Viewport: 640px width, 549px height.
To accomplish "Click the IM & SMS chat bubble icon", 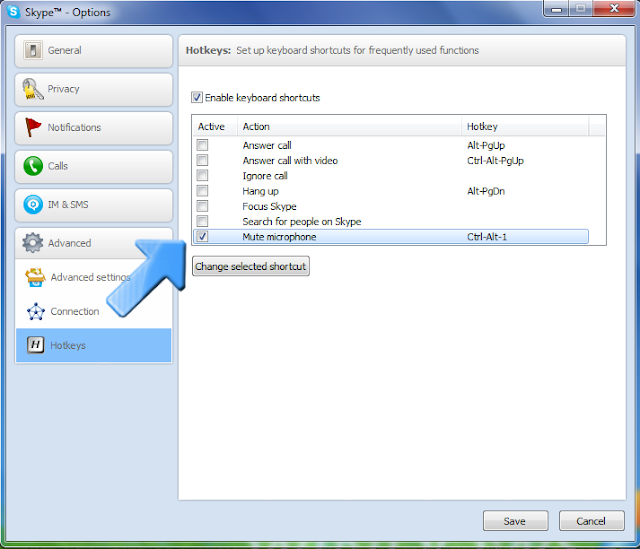I will click(33, 204).
